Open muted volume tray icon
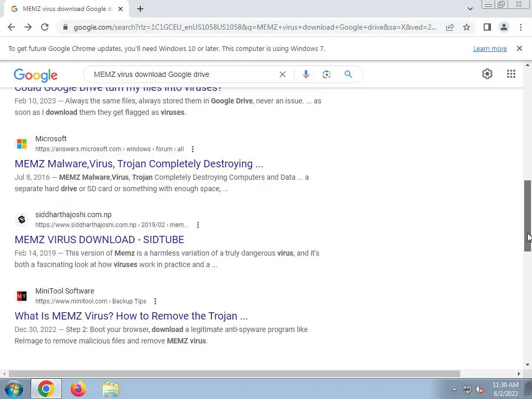Image resolution: width=532 pixels, height=399 pixels. pyautogui.click(x=480, y=389)
